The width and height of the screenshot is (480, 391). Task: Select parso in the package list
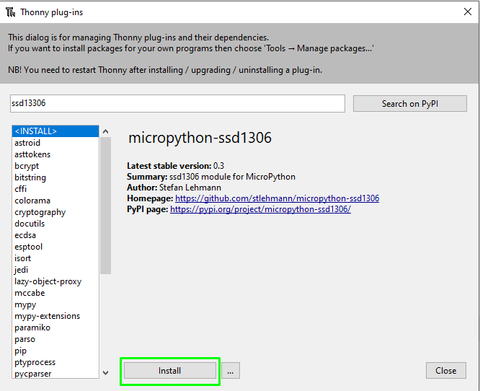(x=55, y=339)
